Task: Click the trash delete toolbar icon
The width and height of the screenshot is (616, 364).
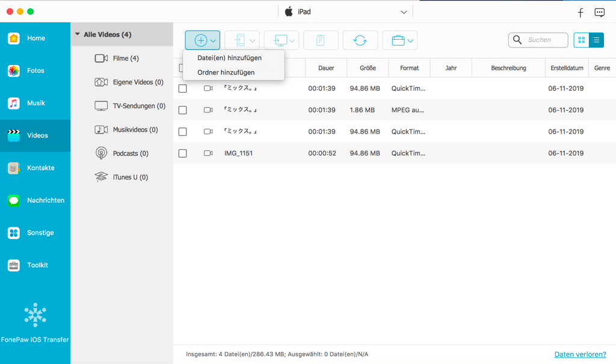Action: pyautogui.click(x=321, y=40)
